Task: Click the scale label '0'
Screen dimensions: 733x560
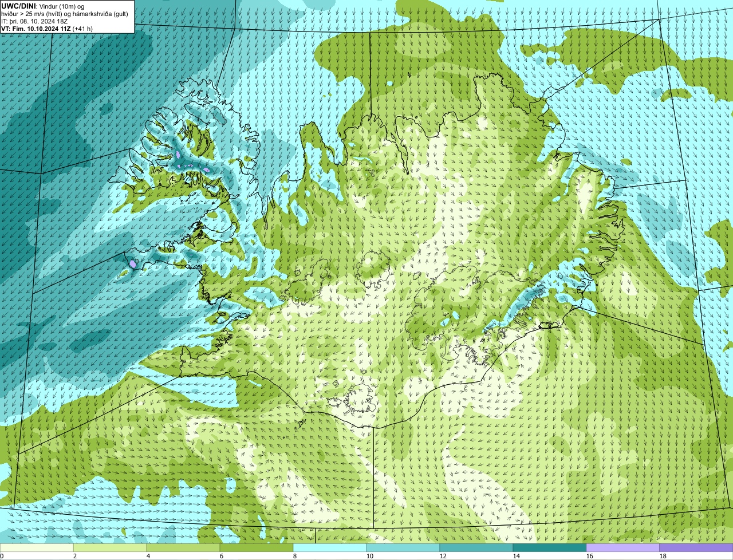Action: [2, 556]
